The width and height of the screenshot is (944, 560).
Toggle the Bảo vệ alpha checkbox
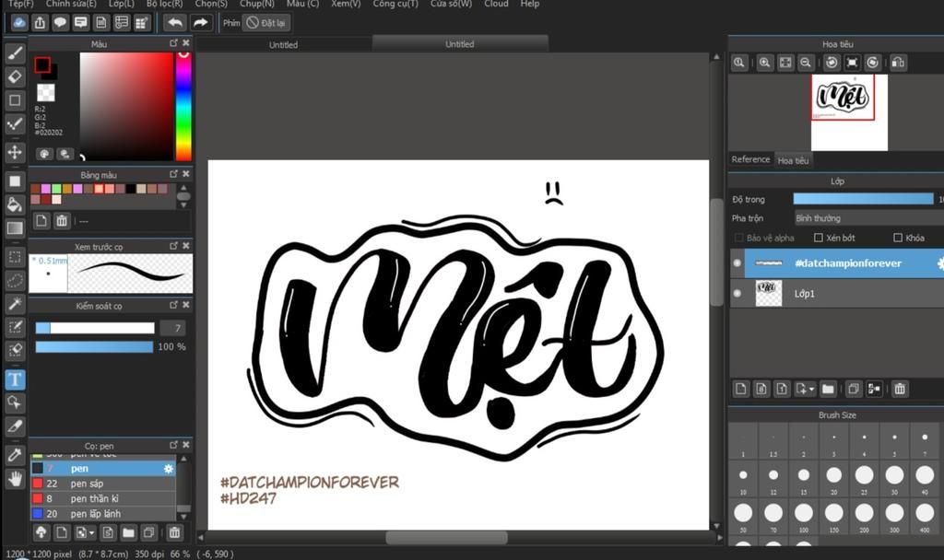738,238
